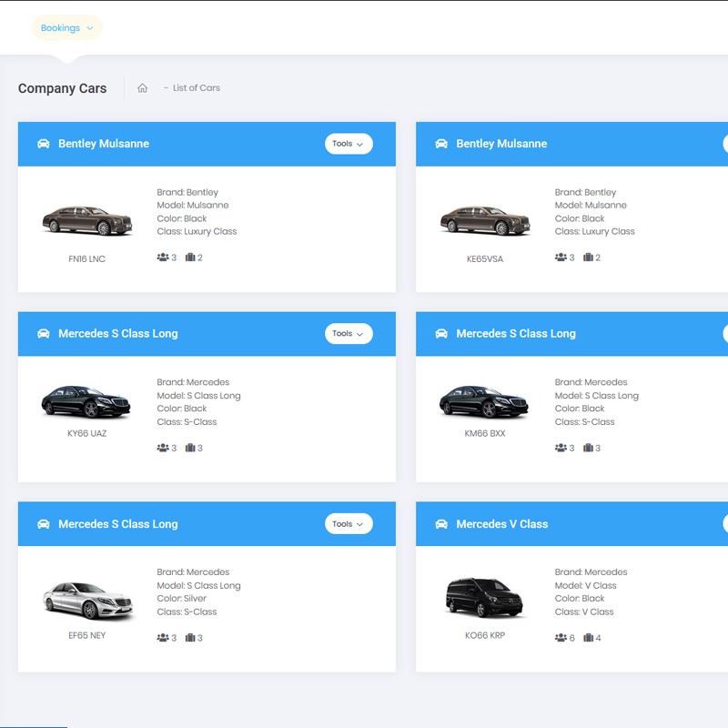Click Mercedes S Class Long title on KM66 BXX card

pyautogui.click(x=516, y=334)
